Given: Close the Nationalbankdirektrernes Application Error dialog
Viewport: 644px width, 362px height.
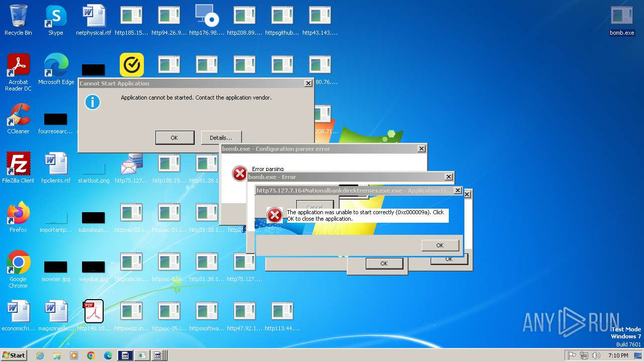Looking at the screenshot, I should point(457,191).
